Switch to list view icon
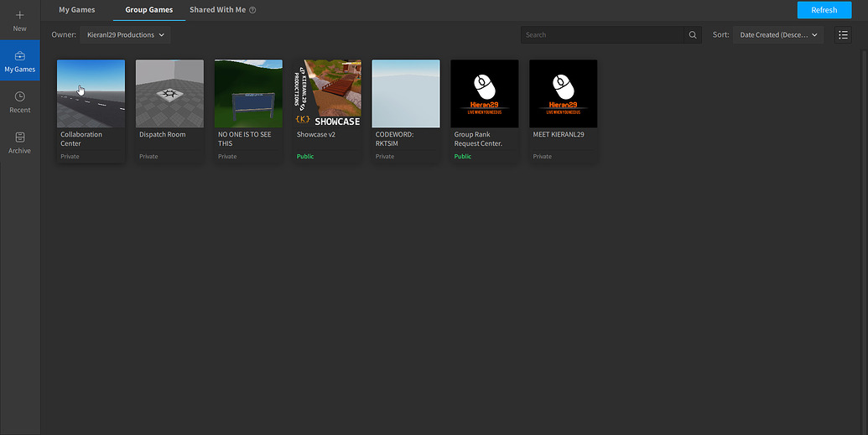Viewport: 868px width, 435px height. tap(843, 35)
